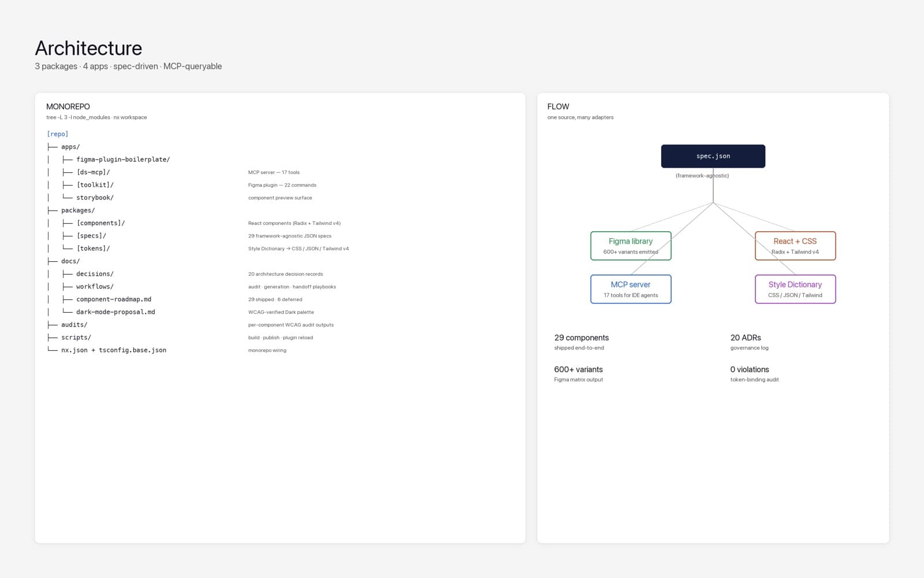Click the '3 packages · 4 apps' subtitle
This screenshot has width=924, height=578.
(x=128, y=66)
